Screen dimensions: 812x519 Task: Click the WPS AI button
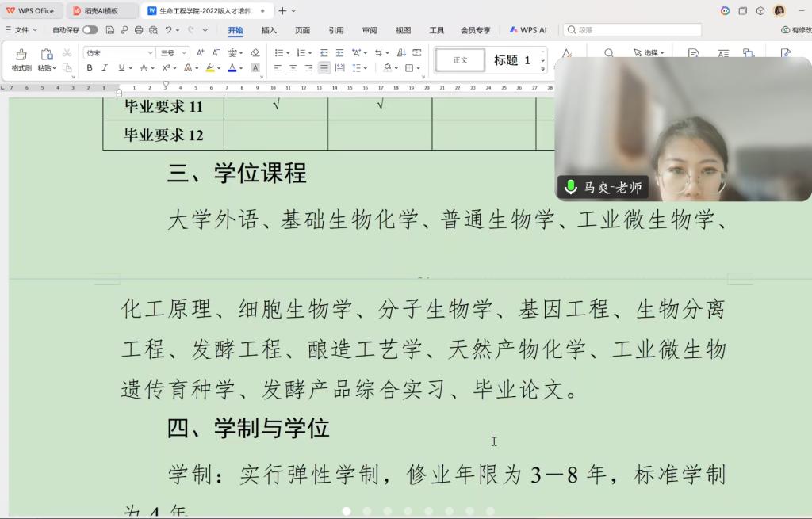[x=528, y=30]
